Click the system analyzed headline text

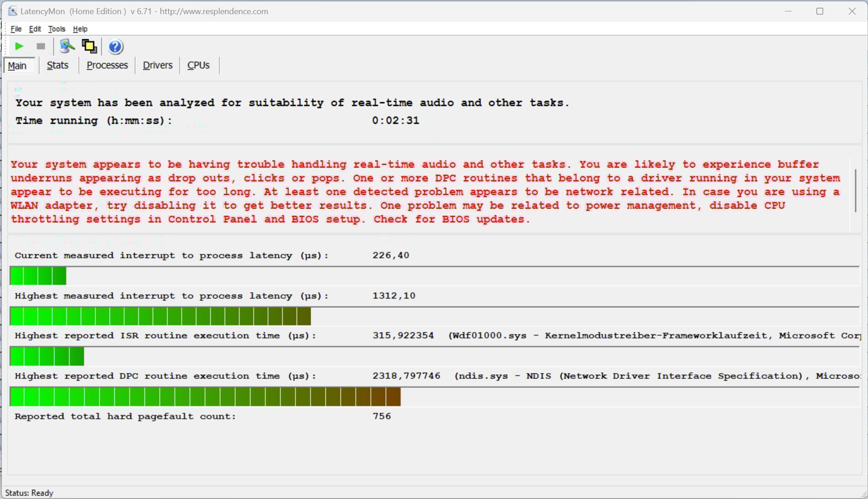(292, 103)
